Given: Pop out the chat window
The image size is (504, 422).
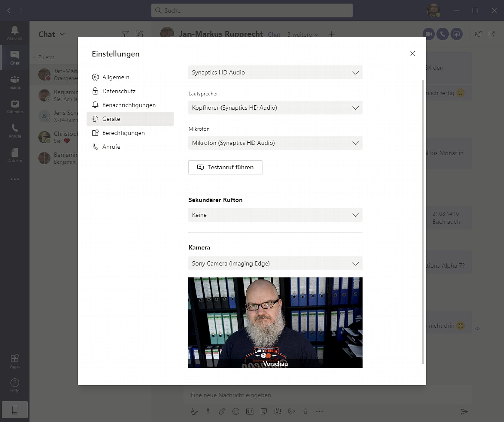Looking at the screenshot, I should coord(492,34).
